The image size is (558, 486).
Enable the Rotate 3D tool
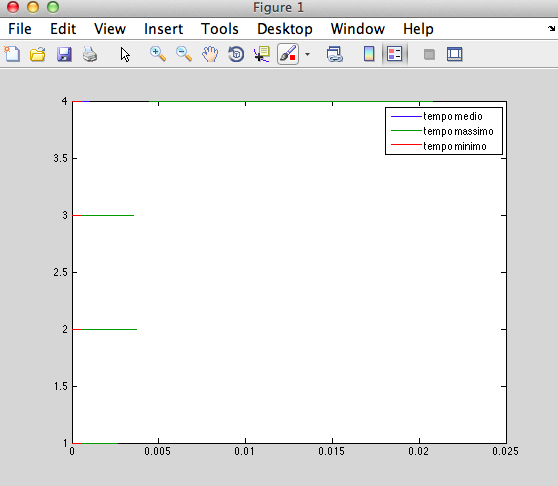[x=236, y=54]
